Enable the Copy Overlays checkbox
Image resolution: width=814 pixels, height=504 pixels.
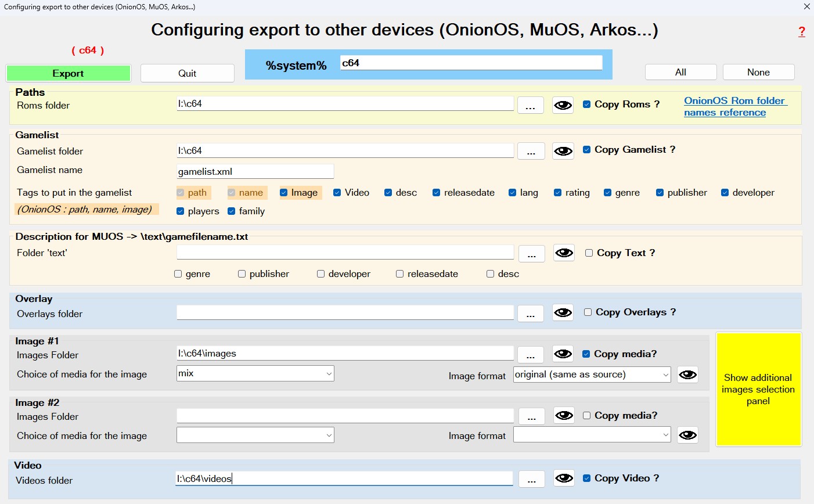588,312
